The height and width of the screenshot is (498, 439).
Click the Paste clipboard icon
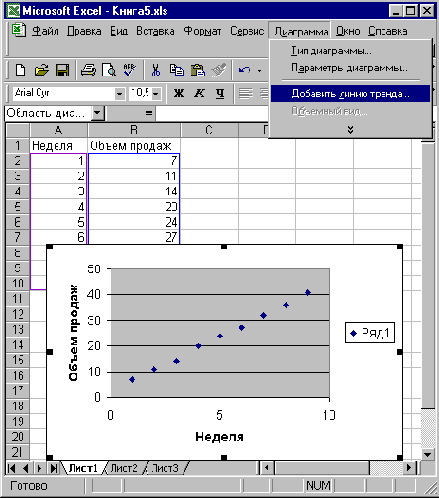(198, 70)
